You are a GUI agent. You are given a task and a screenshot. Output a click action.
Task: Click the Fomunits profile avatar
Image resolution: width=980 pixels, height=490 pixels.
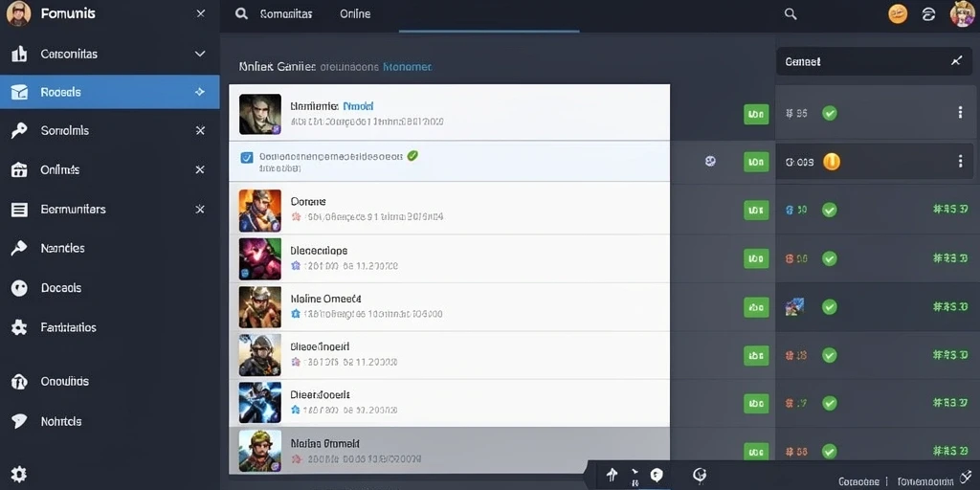point(18,13)
